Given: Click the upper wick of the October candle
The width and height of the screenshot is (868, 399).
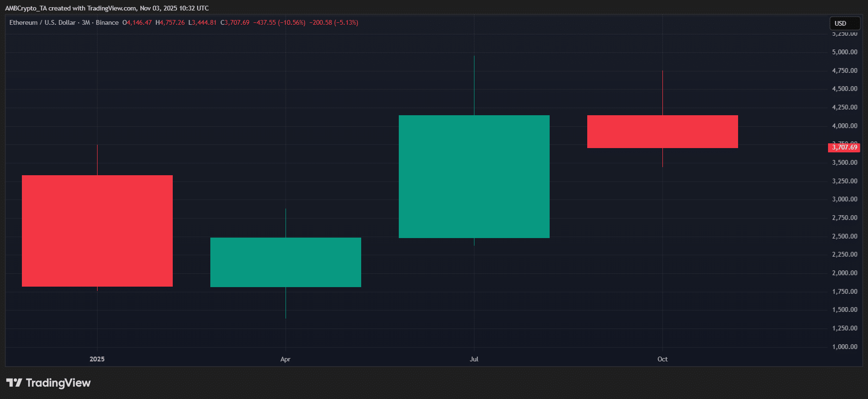Looking at the screenshot, I should point(662,93).
